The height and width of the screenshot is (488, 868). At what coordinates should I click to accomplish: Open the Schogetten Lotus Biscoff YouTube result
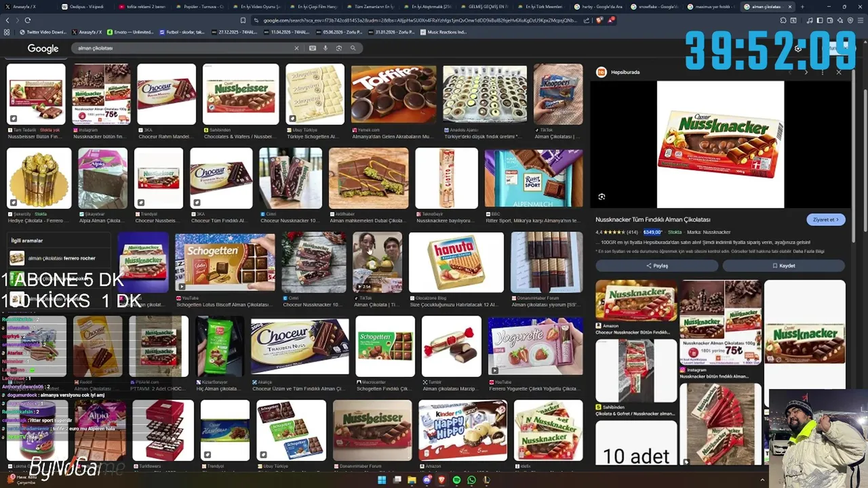coord(225,262)
